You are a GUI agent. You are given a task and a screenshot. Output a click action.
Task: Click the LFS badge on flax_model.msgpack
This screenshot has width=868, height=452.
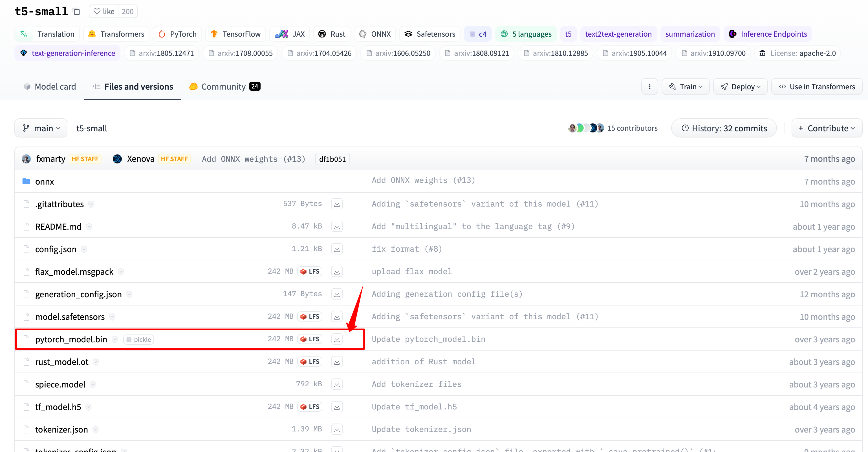pos(310,271)
